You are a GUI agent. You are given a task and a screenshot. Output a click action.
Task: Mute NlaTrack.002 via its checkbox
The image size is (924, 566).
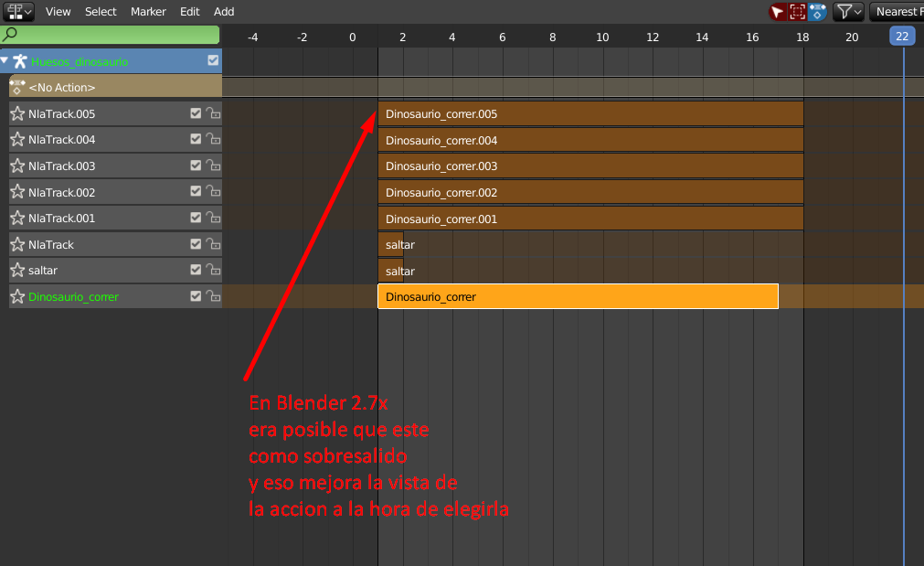(x=196, y=192)
